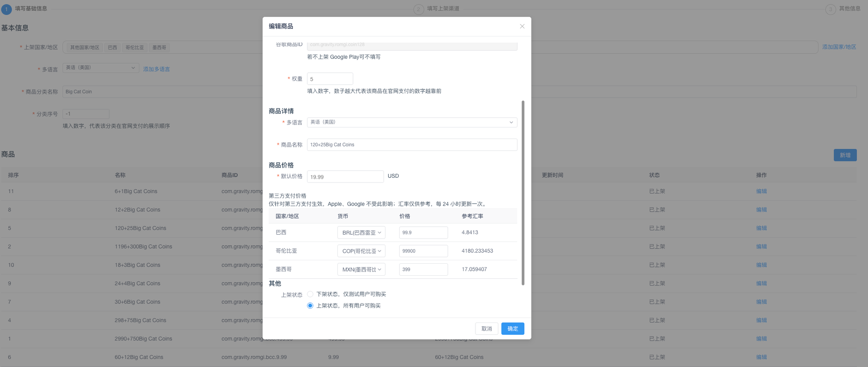The width and height of the screenshot is (868, 367).
Task: Click product name 2990+750Big Cat Coins
Action: 143,339
